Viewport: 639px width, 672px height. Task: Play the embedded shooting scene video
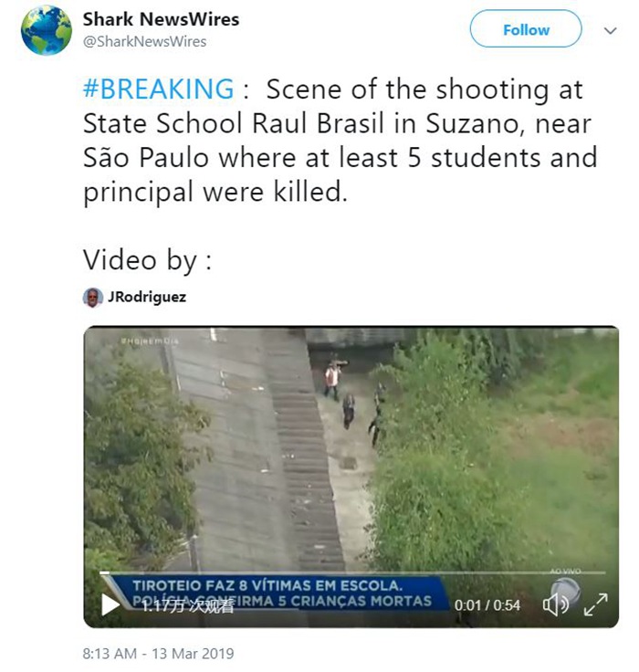click(110, 604)
